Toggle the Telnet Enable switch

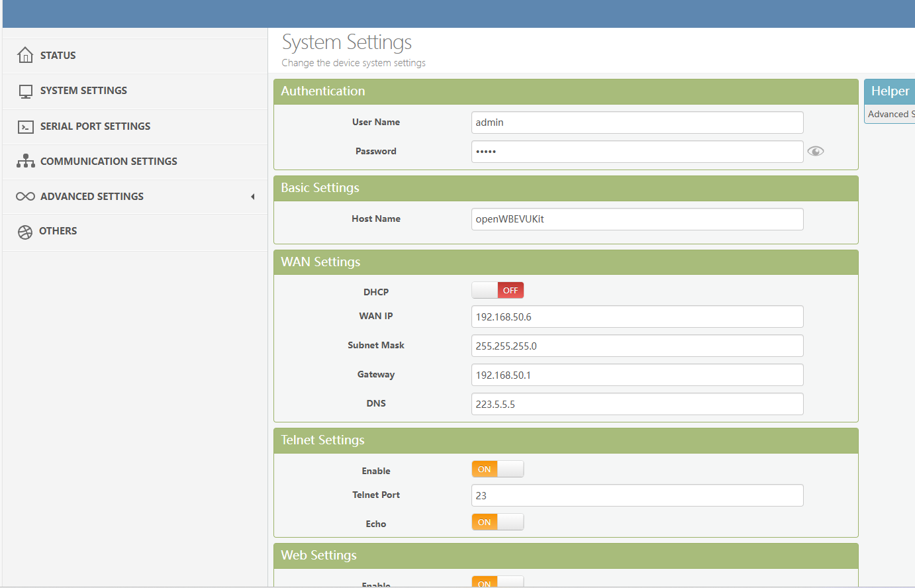[498, 469]
